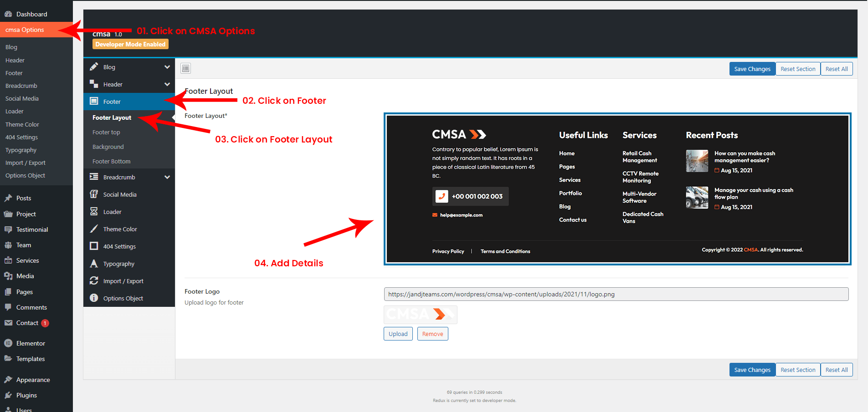Remove the uploaded footer logo

[432, 334]
